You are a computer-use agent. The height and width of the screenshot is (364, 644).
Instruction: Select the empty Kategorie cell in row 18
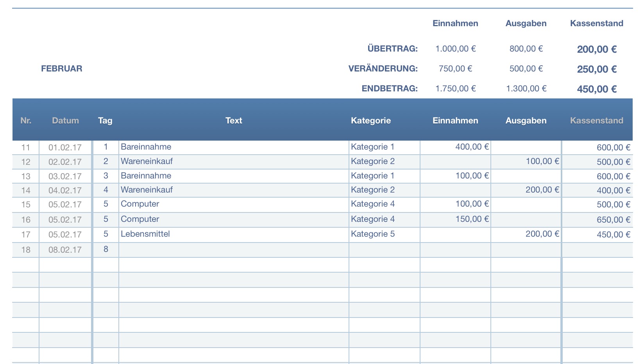point(384,250)
